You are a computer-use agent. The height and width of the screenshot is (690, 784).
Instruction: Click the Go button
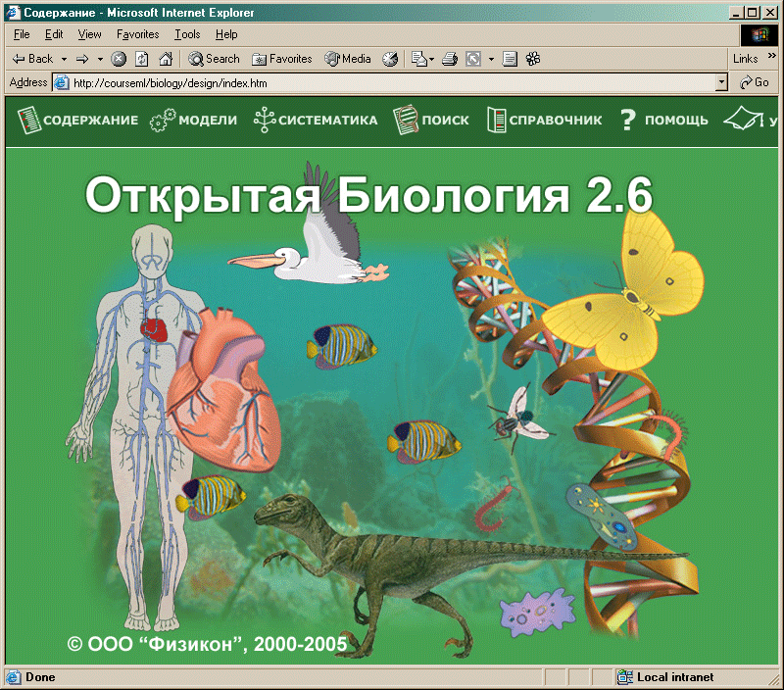[x=755, y=82]
